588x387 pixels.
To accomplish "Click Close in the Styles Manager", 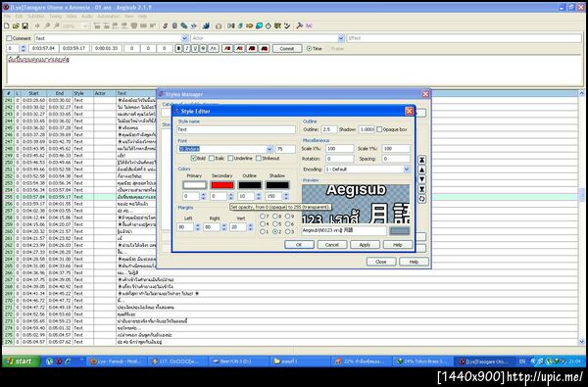I will 381,262.
